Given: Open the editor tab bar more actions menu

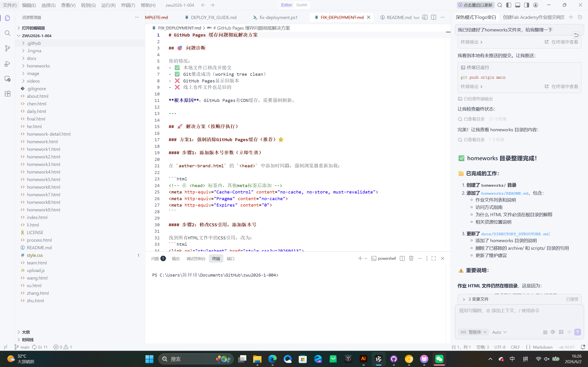Looking at the screenshot, I should click(x=443, y=17).
